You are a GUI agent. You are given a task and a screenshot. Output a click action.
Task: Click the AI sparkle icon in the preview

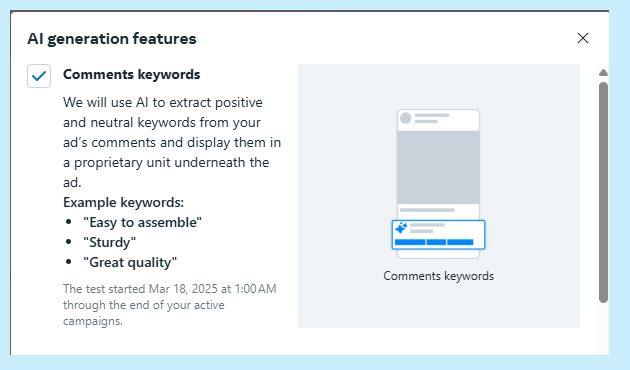pos(401,228)
